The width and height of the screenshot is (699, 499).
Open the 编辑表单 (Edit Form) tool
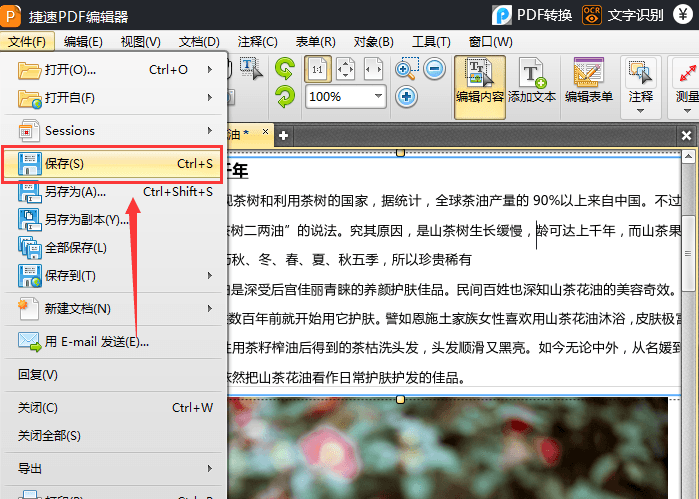[x=588, y=81]
